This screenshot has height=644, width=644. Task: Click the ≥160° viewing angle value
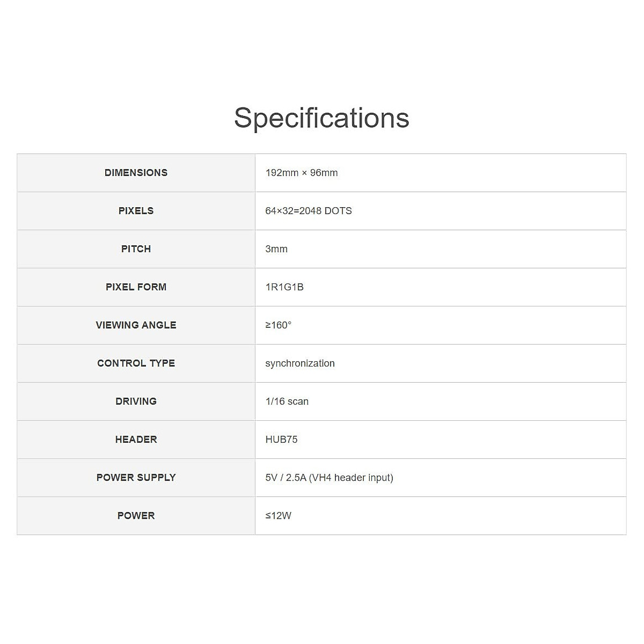coord(279,325)
